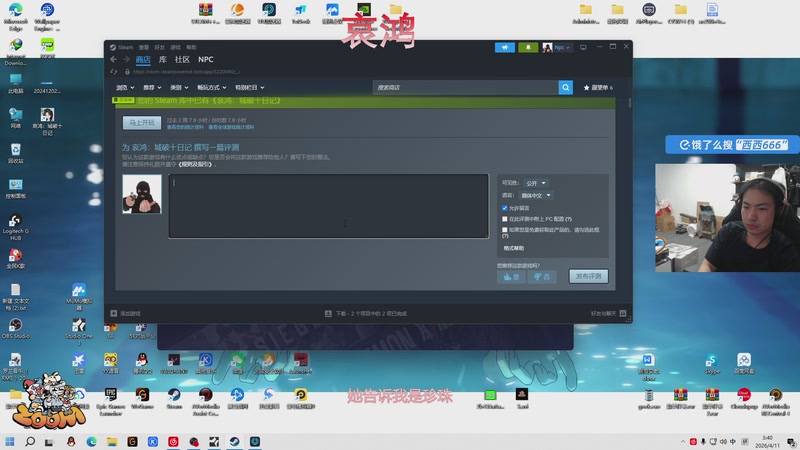Open the 帮助 (Help) menu
The height and width of the screenshot is (450, 800).
(191, 47)
